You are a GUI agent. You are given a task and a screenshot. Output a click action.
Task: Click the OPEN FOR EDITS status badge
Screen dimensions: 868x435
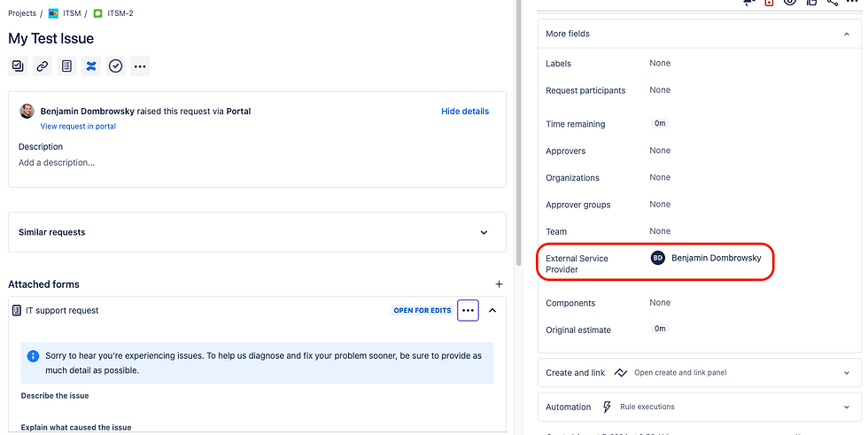pos(422,310)
